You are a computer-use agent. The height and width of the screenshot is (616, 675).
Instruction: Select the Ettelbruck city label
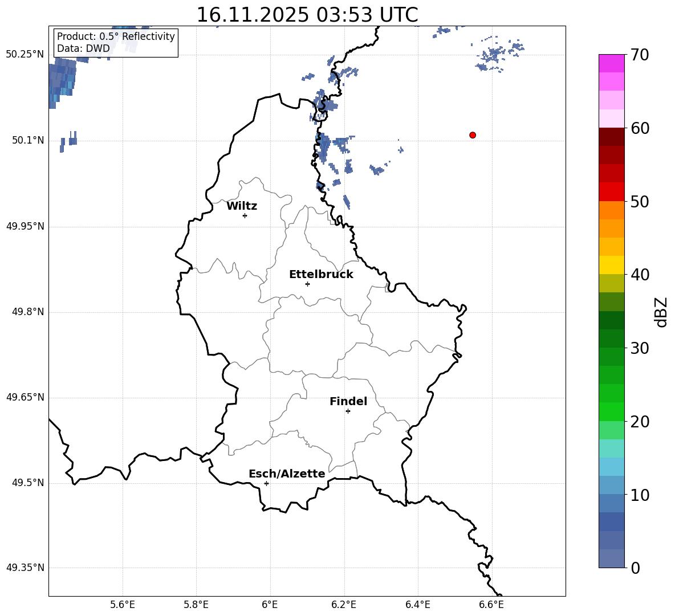click(x=321, y=275)
